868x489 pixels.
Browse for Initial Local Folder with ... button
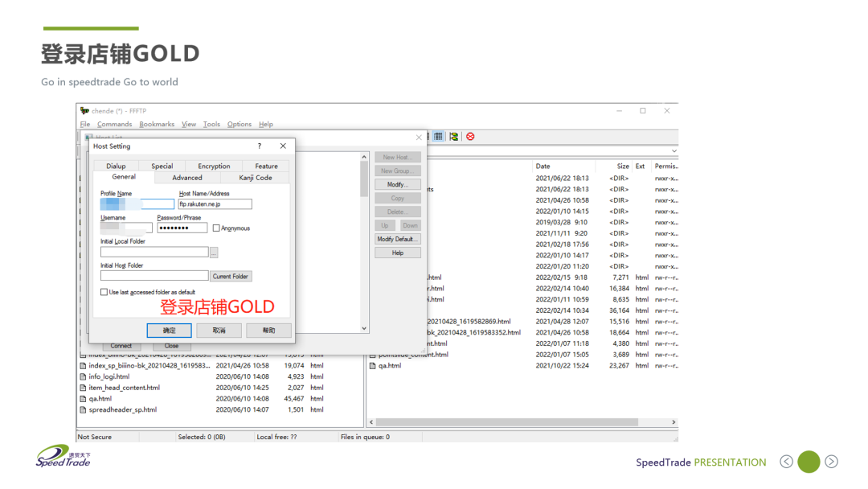click(214, 253)
